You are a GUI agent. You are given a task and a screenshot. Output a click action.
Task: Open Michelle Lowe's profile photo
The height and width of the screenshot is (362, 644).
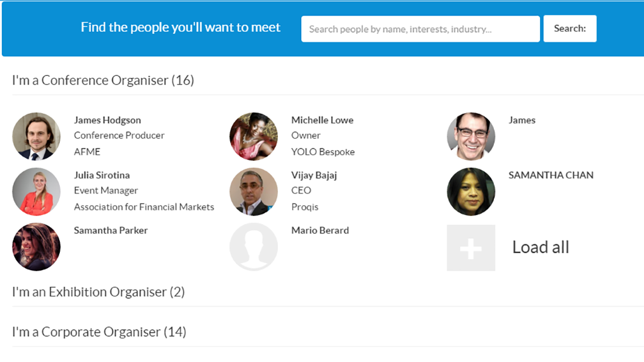click(x=254, y=136)
